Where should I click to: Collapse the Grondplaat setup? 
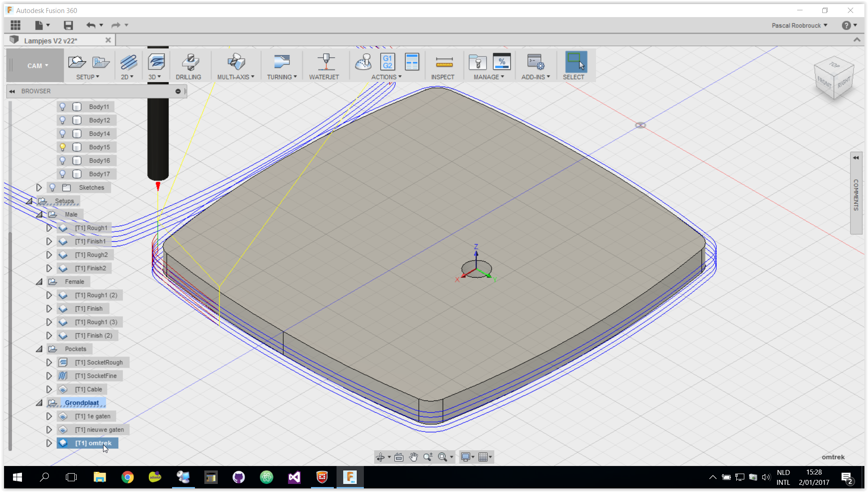click(39, 403)
